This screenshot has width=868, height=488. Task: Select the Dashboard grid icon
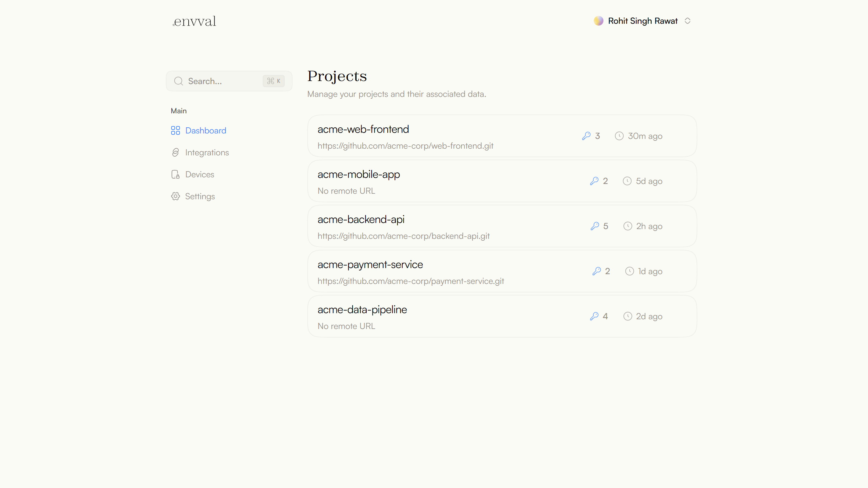click(175, 130)
